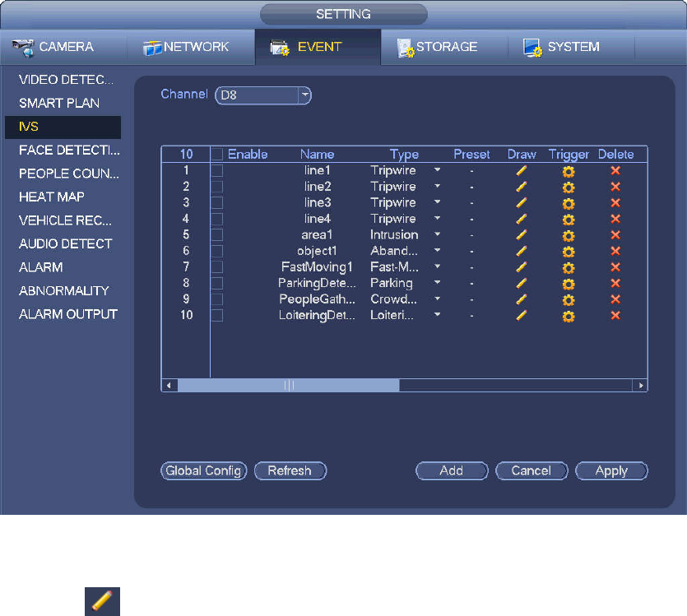Open SMART PLAN in sidebar
This screenshot has height=616, width=687.
(x=59, y=104)
